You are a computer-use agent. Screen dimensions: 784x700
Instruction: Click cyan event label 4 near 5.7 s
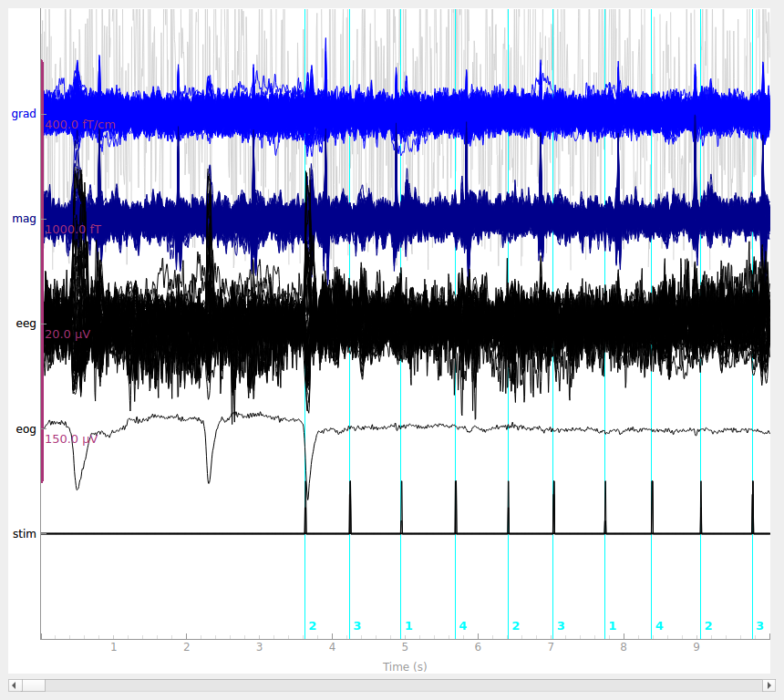tap(463, 626)
